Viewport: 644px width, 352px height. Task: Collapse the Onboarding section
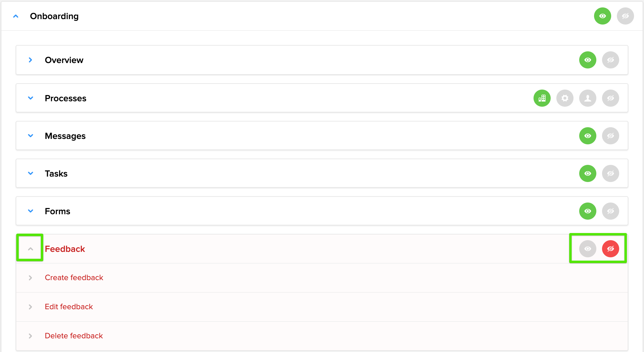(x=16, y=16)
